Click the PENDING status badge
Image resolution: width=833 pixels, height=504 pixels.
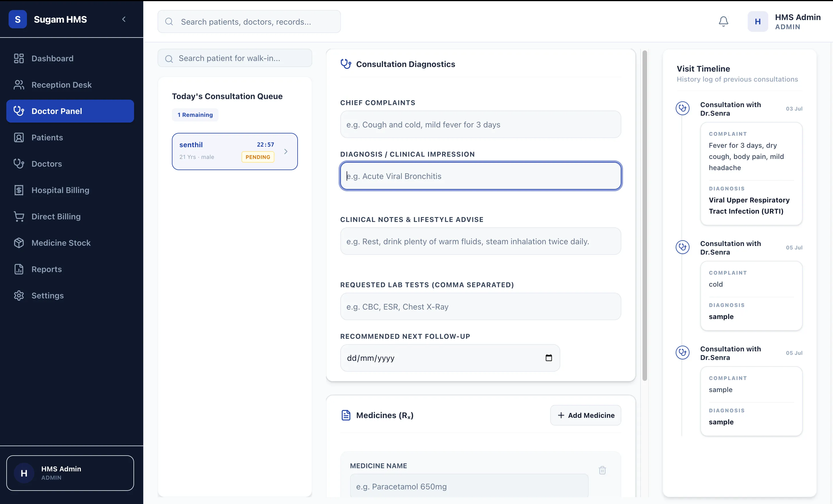(x=258, y=157)
